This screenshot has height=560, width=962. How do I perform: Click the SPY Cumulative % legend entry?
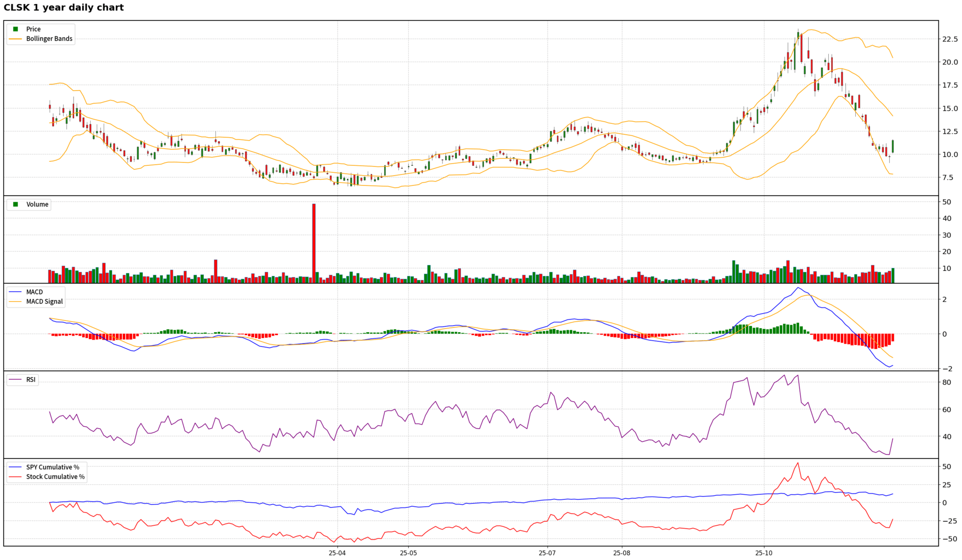53,467
